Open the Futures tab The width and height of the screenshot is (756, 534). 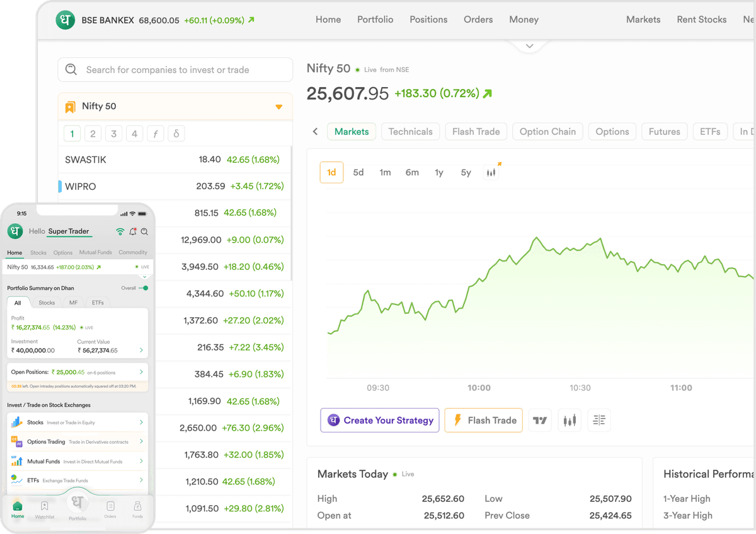[x=664, y=132]
